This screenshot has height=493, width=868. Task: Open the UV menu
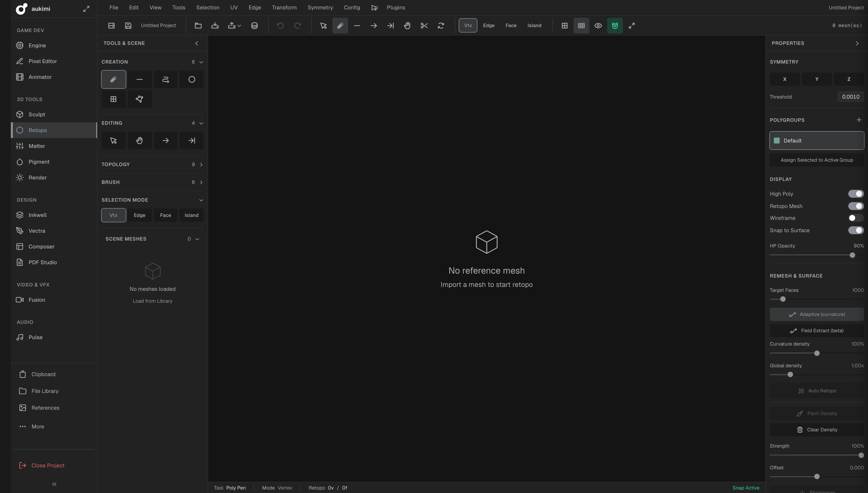234,7
